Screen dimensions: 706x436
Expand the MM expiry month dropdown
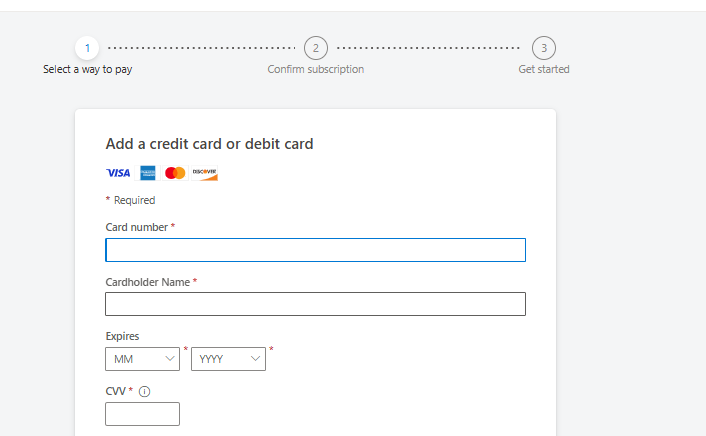(x=142, y=359)
